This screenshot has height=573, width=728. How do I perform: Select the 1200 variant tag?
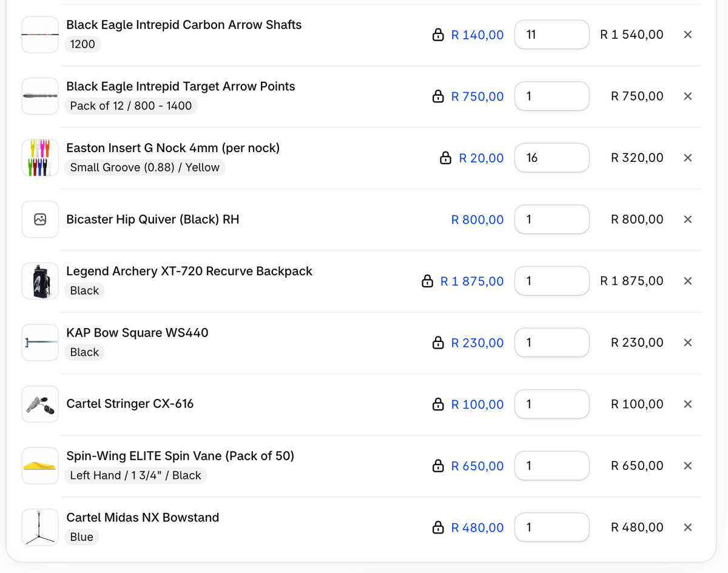pyautogui.click(x=83, y=44)
